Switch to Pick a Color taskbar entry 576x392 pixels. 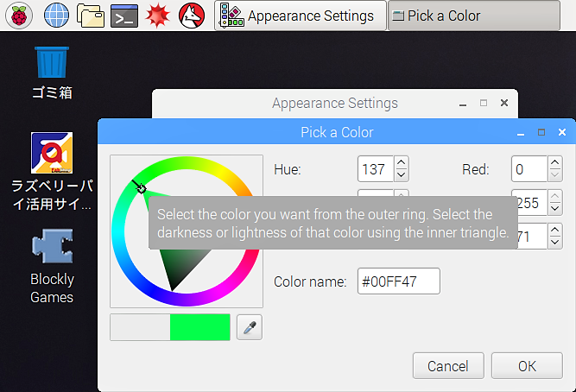pyautogui.click(x=474, y=16)
